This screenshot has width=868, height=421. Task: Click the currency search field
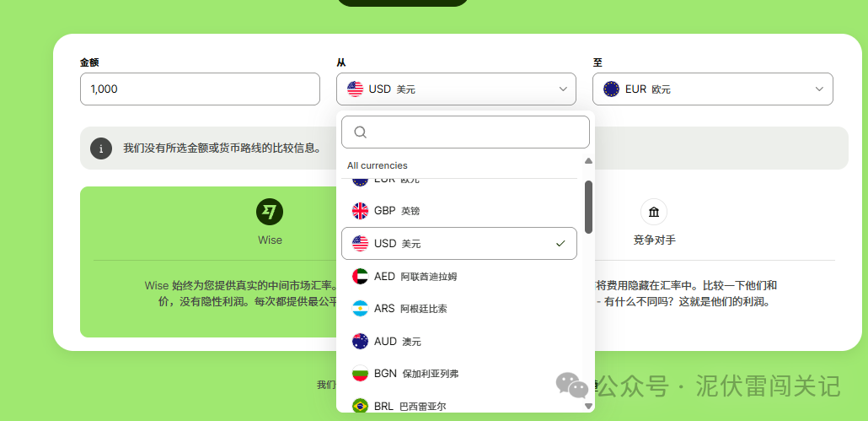click(465, 132)
